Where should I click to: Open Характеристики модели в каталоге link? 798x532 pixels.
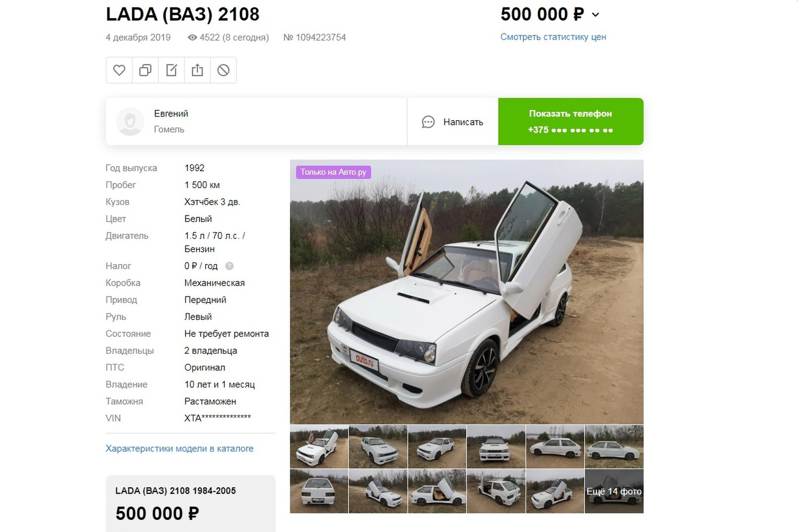point(180,448)
